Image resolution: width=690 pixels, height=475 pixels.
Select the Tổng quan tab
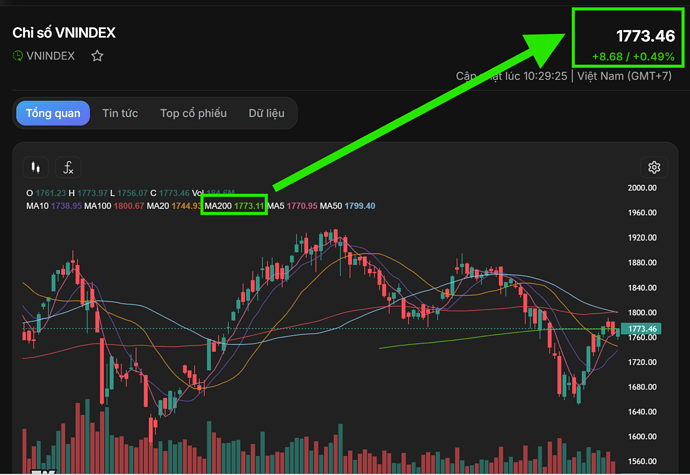click(53, 113)
